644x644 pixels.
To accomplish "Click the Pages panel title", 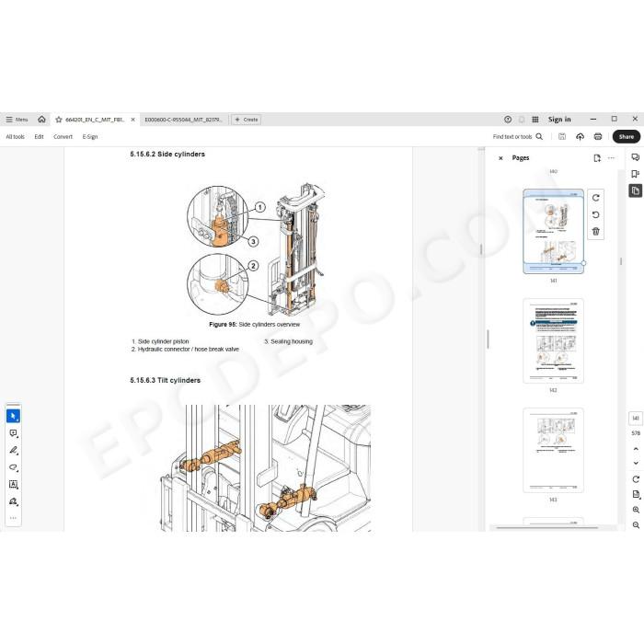I will point(521,158).
